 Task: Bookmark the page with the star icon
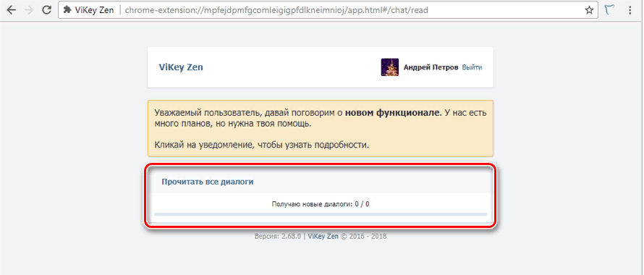pyautogui.click(x=589, y=10)
